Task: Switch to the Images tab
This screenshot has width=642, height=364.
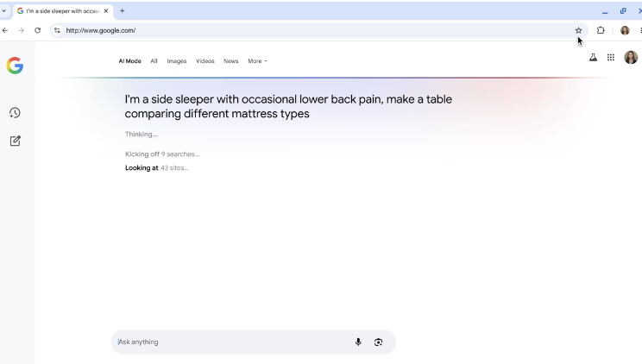Action: [176, 61]
